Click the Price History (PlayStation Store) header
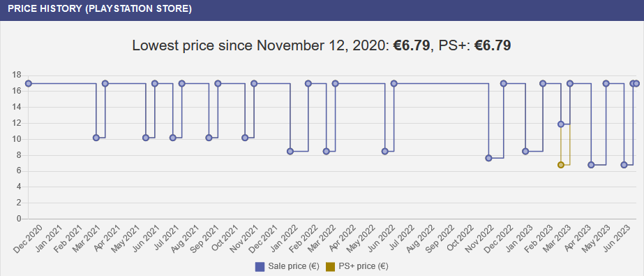This screenshot has width=644, height=276. pos(100,9)
